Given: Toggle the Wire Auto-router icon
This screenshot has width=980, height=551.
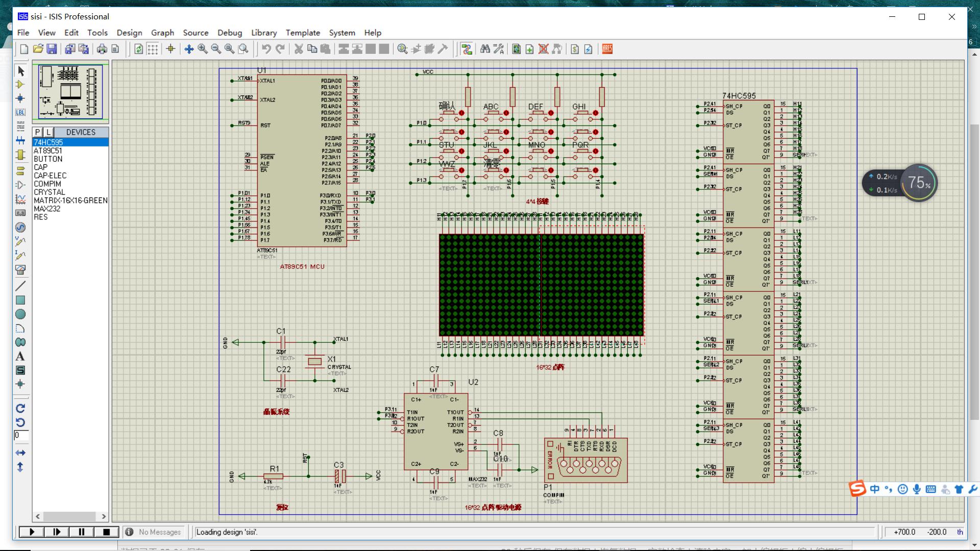Looking at the screenshot, I should (x=467, y=49).
